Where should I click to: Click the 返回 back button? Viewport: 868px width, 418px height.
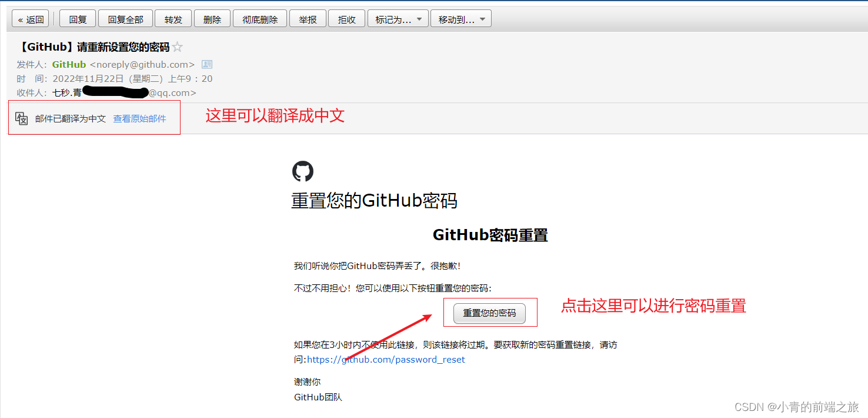(31, 19)
